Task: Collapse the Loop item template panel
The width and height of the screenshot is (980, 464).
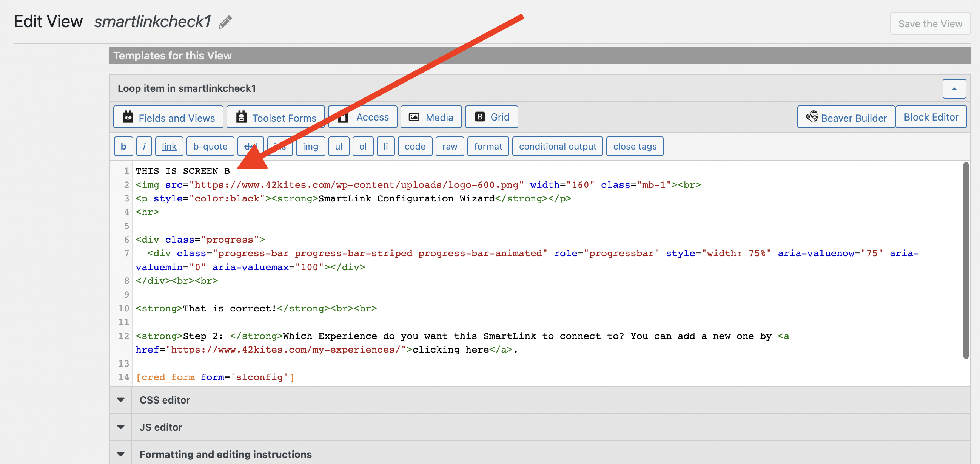Action: [x=954, y=89]
